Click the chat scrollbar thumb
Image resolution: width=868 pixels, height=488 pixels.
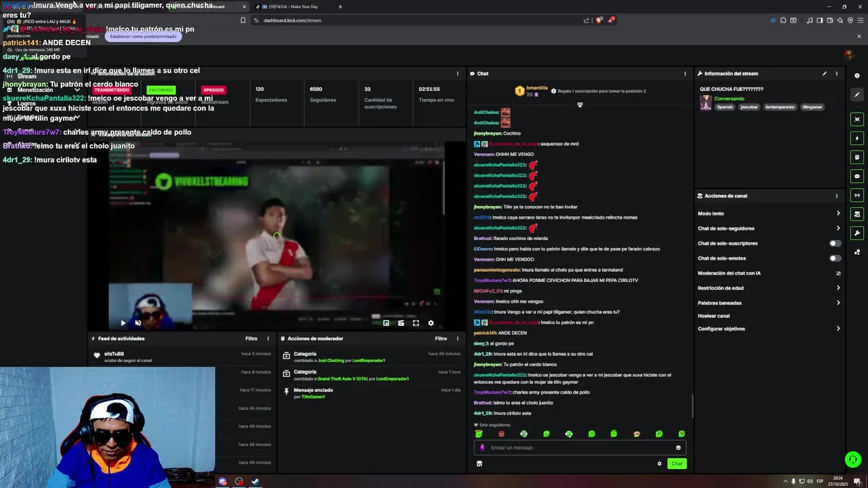[692, 406]
